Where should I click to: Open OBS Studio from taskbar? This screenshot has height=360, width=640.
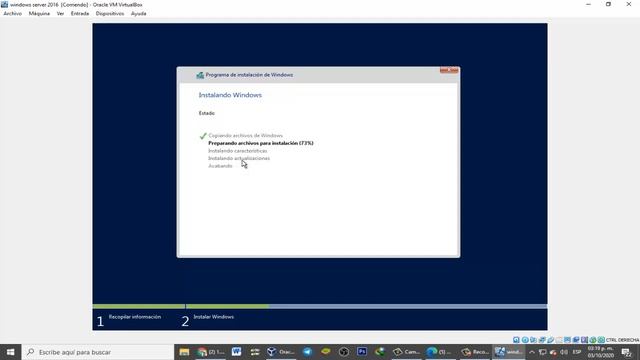click(x=344, y=352)
